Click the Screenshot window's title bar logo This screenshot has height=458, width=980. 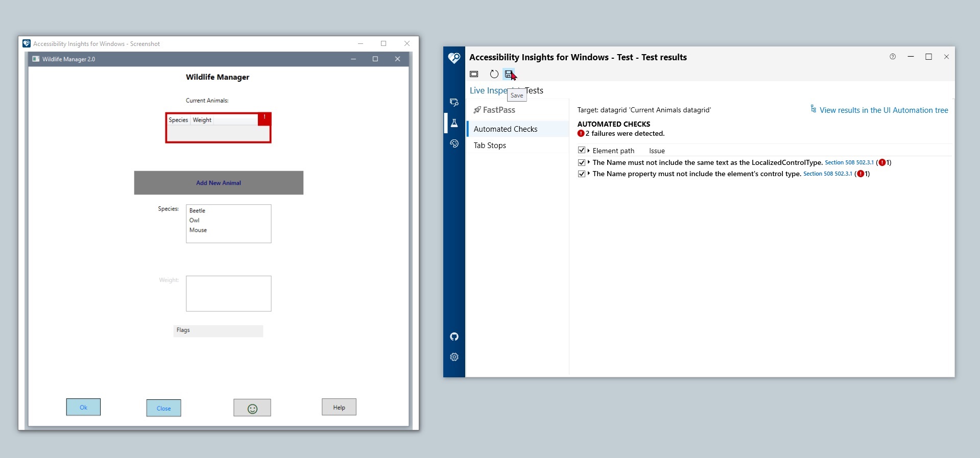[x=27, y=43]
